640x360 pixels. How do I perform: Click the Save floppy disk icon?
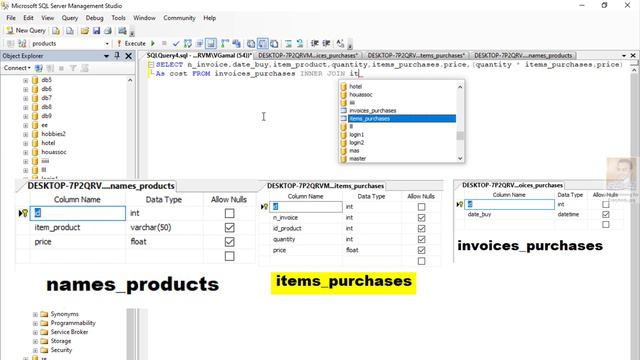(96, 31)
